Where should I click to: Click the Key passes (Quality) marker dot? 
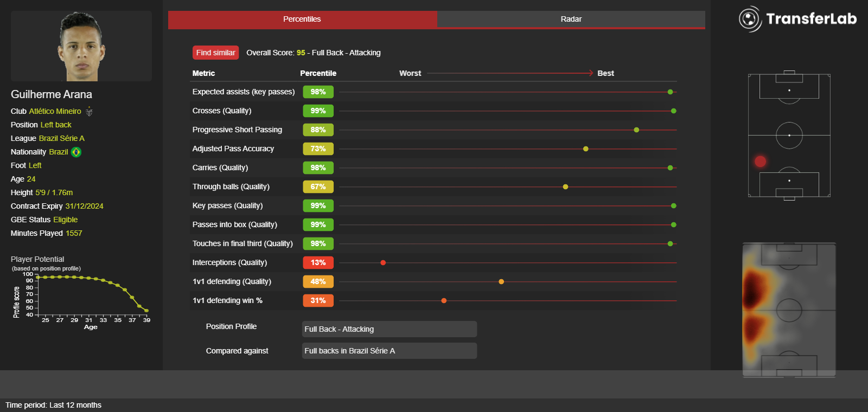pyautogui.click(x=673, y=206)
